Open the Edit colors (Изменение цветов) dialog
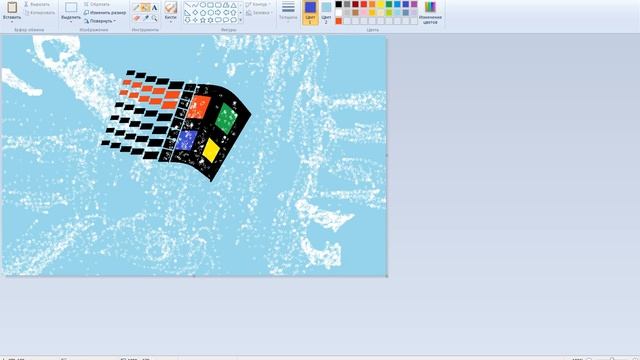Viewport: 640px width, 360px height. pos(430,12)
